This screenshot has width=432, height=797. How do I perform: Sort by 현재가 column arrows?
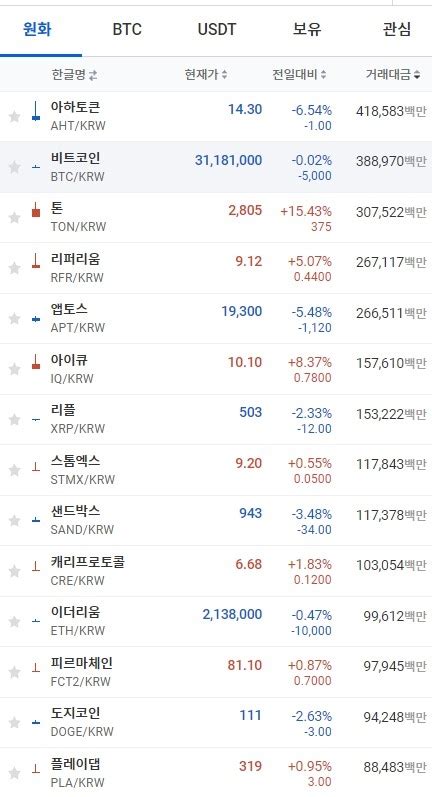pyautogui.click(x=224, y=75)
